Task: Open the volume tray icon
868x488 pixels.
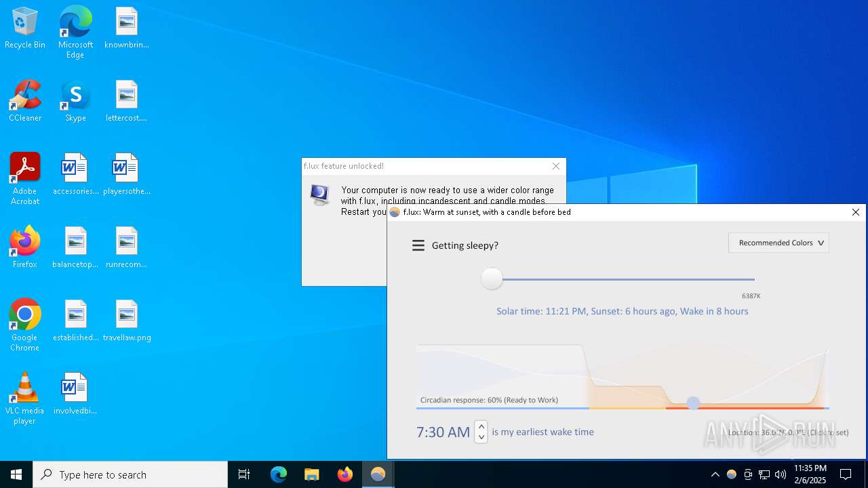Action: point(781,474)
